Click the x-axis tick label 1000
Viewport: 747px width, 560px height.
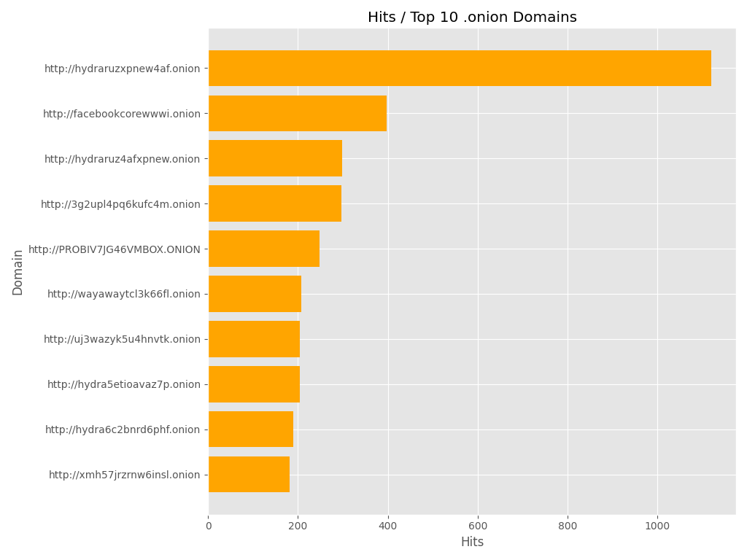657,526
